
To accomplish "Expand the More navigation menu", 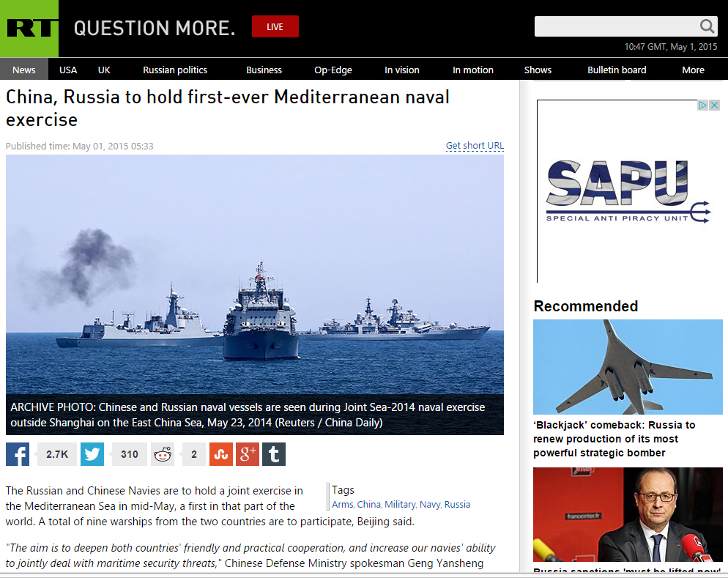I will (x=693, y=70).
